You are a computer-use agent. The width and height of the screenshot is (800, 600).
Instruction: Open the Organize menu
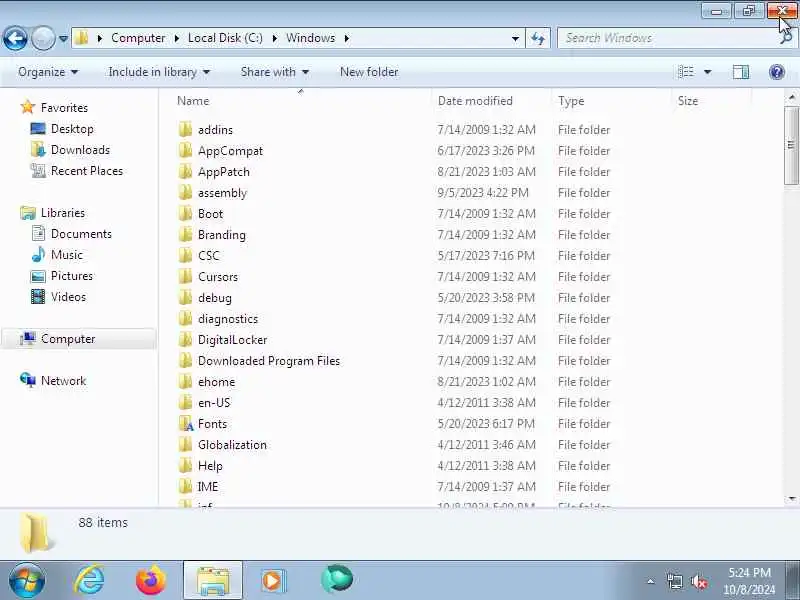(x=48, y=72)
